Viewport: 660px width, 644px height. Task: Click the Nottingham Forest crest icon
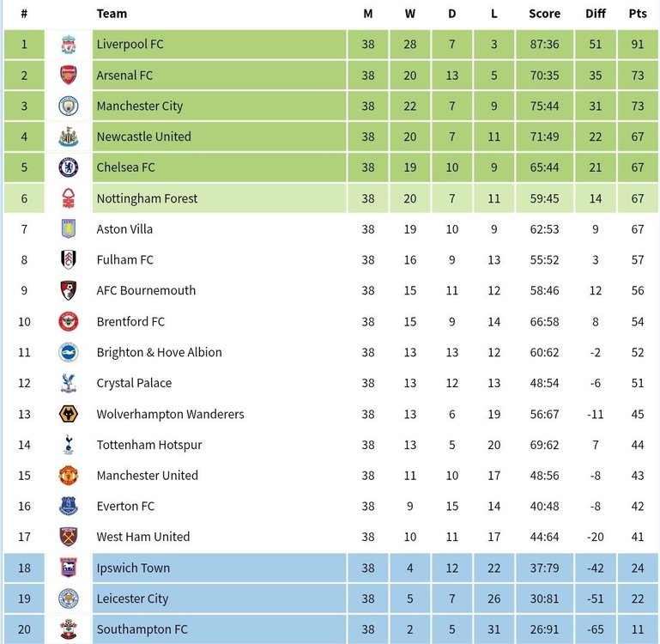[68, 198]
